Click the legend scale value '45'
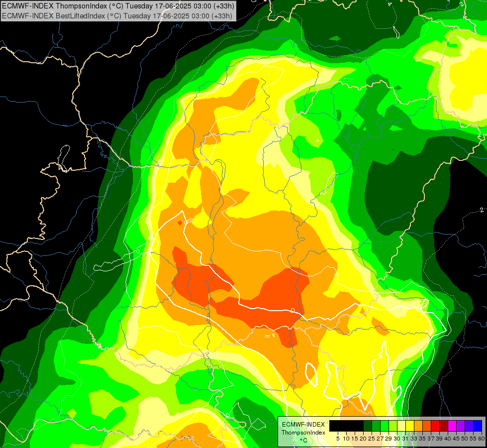This screenshot has height=448, width=487. tap(457, 439)
